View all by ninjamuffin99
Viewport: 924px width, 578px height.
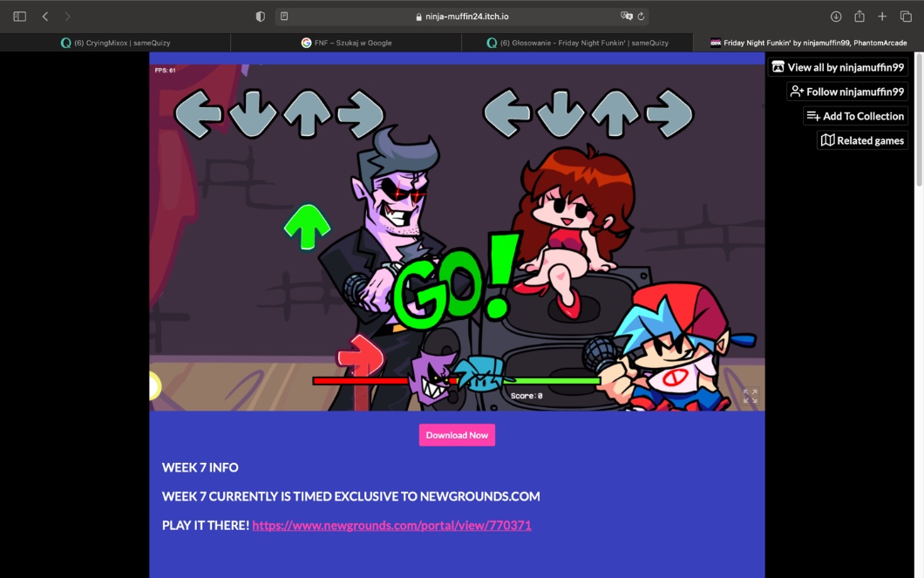point(838,67)
